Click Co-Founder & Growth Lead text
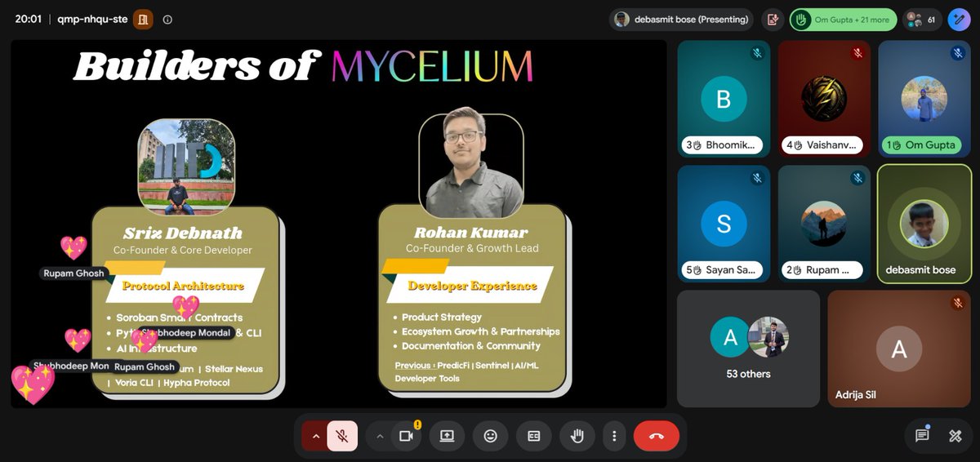The height and width of the screenshot is (462, 980). (472, 248)
